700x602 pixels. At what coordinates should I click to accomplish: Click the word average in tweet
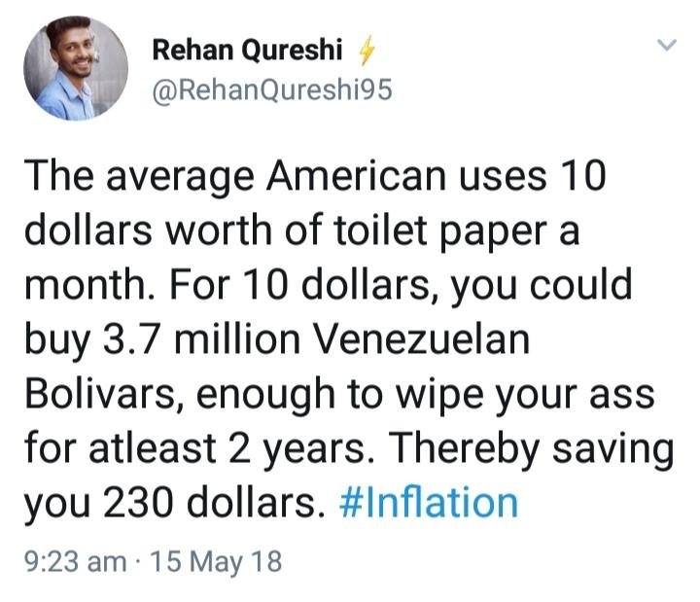(180, 177)
